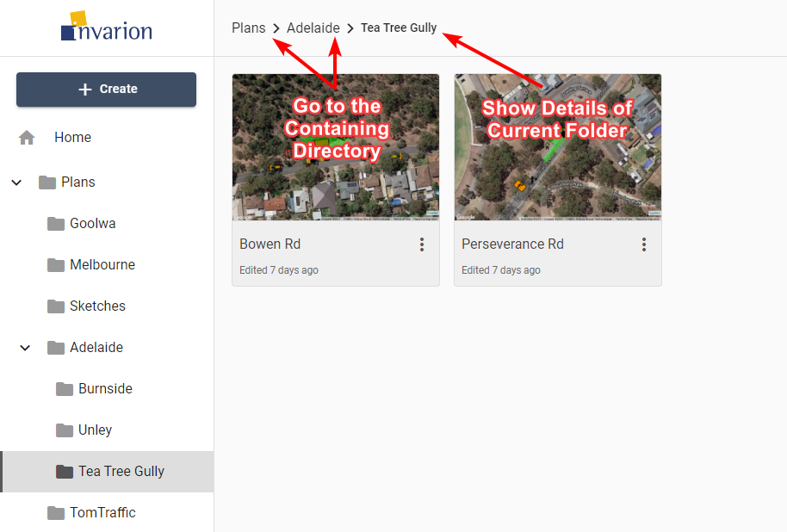Click the Melbourne folder icon
The height and width of the screenshot is (532, 787).
click(x=56, y=264)
